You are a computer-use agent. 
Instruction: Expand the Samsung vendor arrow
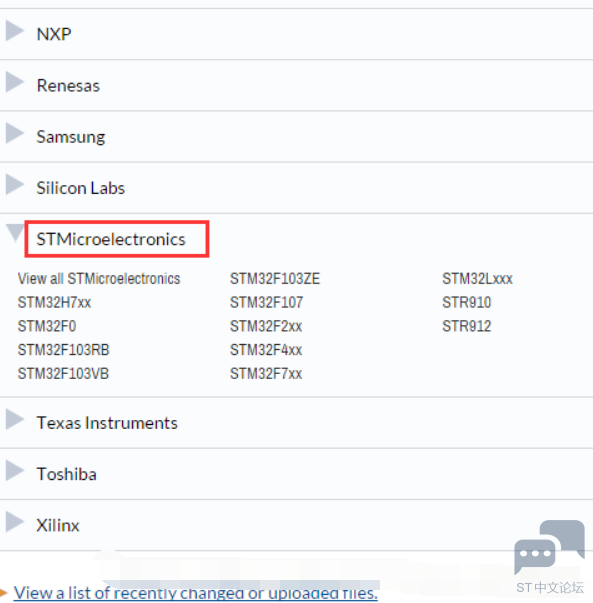point(15,133)
